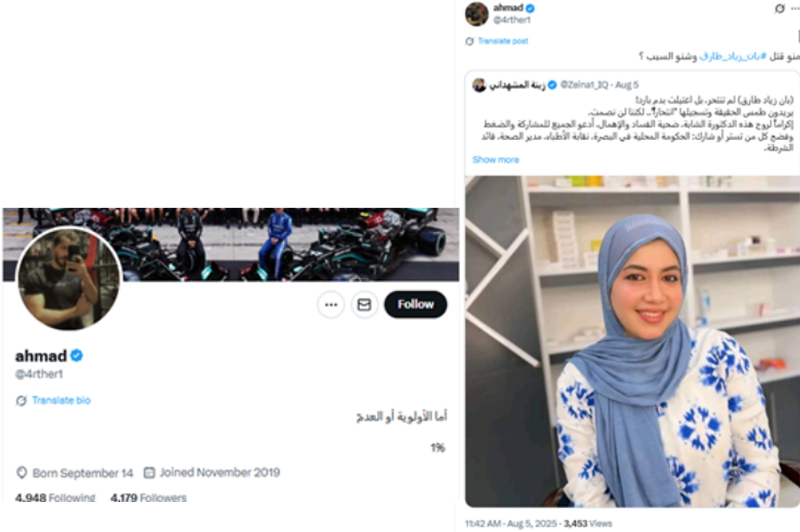Click the post author's small avatar
800x532 pixels.
click(x=476, y=14)
